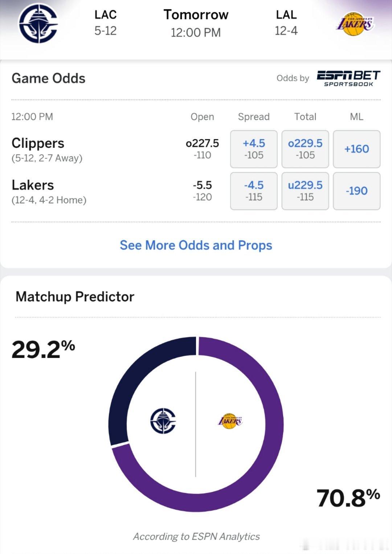Viewport: 392px width, 554px height.
Task: Tap the Lakers logo in the header
Action: 354,24
